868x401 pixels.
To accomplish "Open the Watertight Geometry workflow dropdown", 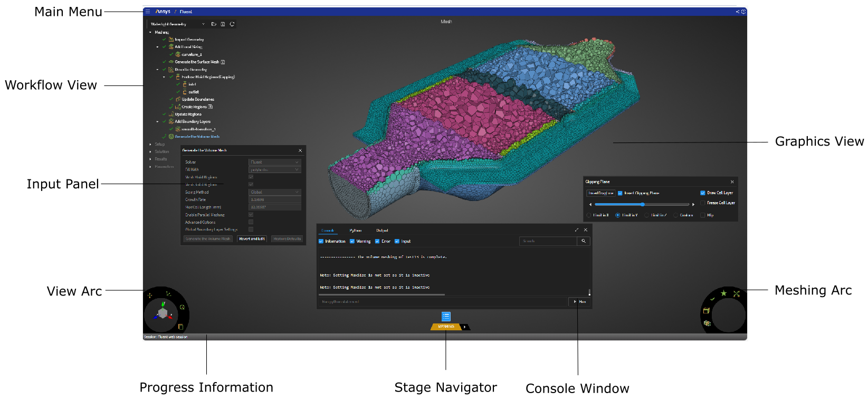I will coord(177,24).
